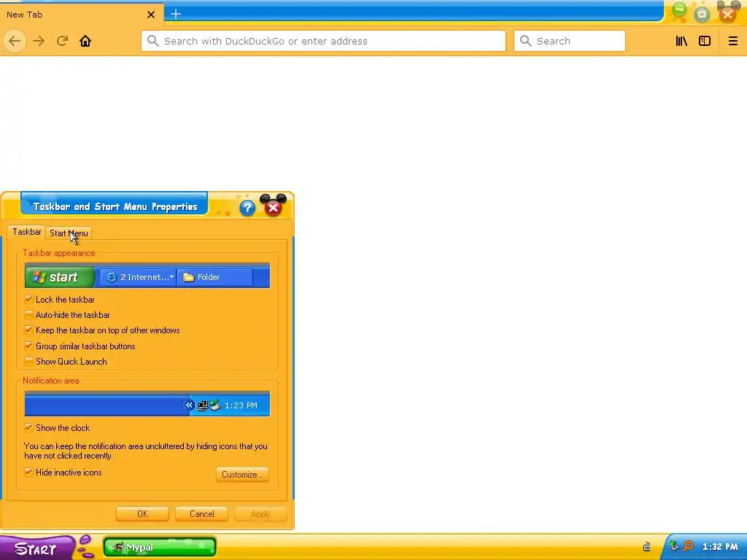This screenshot has height=560, width=747.
Task: Click the browser forward arrow
Action: (x=39, y=41)
